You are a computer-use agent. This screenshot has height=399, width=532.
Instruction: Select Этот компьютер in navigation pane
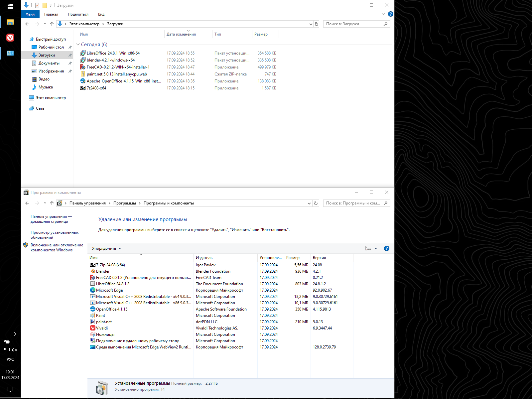coord(51,98)
